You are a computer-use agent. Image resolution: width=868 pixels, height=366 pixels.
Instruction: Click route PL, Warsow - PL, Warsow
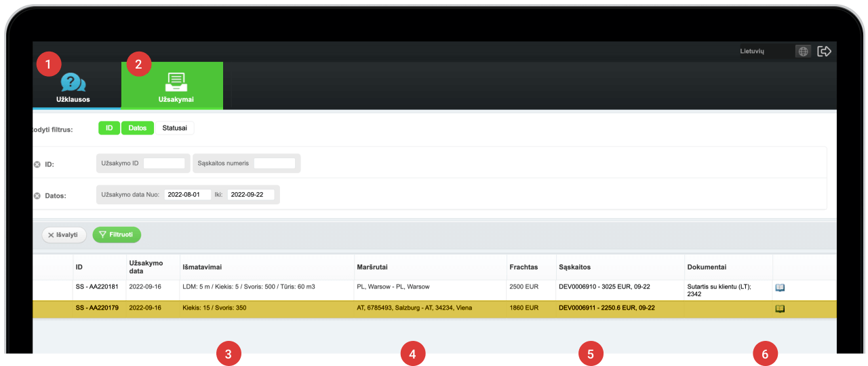(x=393, y=287)
